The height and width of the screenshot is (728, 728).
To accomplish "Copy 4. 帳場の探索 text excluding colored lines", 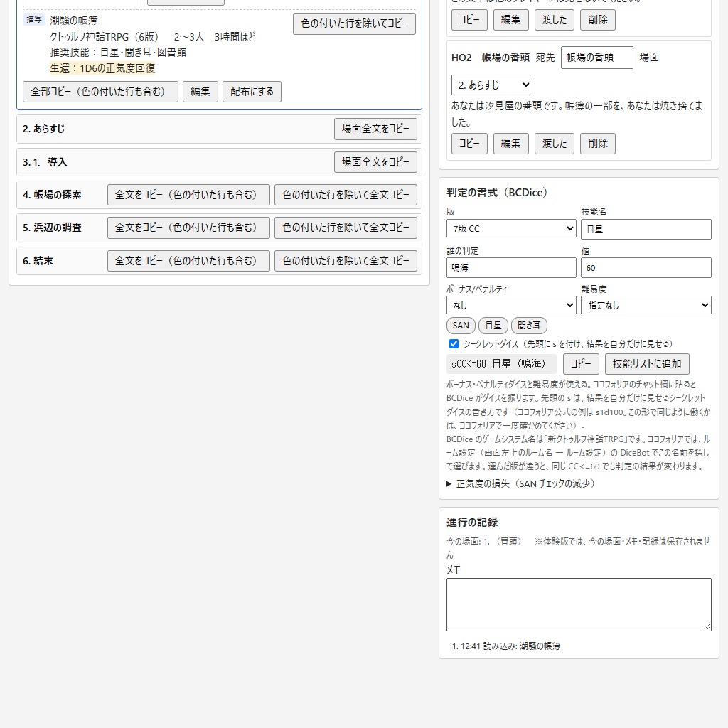I will click(346, 195).
